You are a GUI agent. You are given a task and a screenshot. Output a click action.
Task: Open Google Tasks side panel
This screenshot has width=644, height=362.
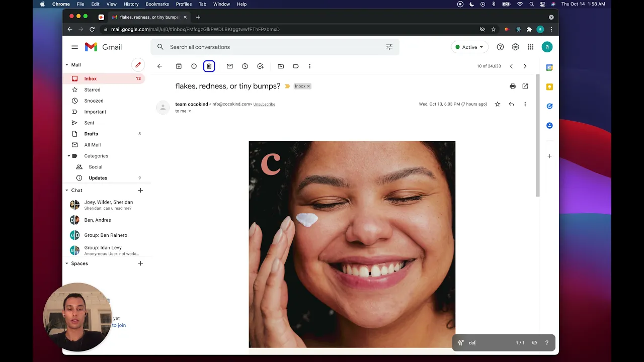coord(549,106)
